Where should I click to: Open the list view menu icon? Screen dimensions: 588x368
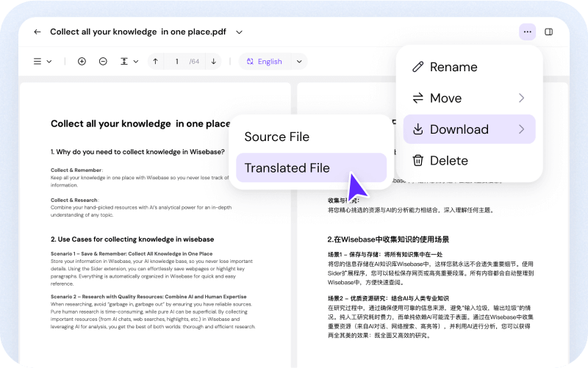point(37,62)
